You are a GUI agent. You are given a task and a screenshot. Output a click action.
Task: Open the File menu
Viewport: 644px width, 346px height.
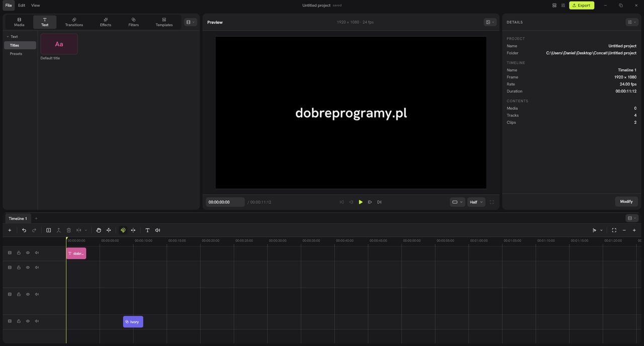[9, 6]
